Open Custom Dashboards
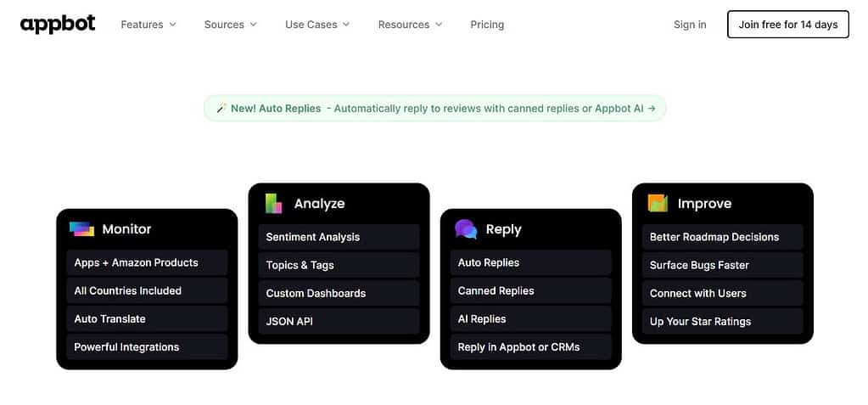 pyautogui.click(x=339, y=294)
